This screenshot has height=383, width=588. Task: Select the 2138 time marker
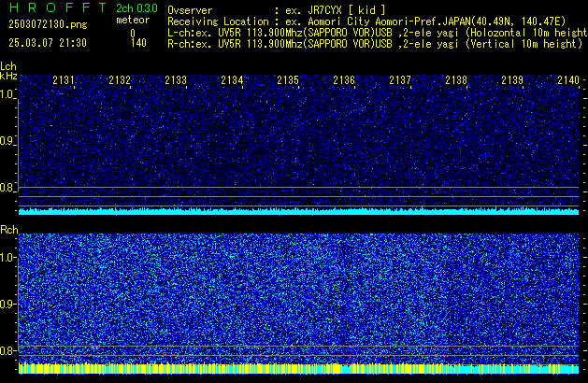pos(456,79)
